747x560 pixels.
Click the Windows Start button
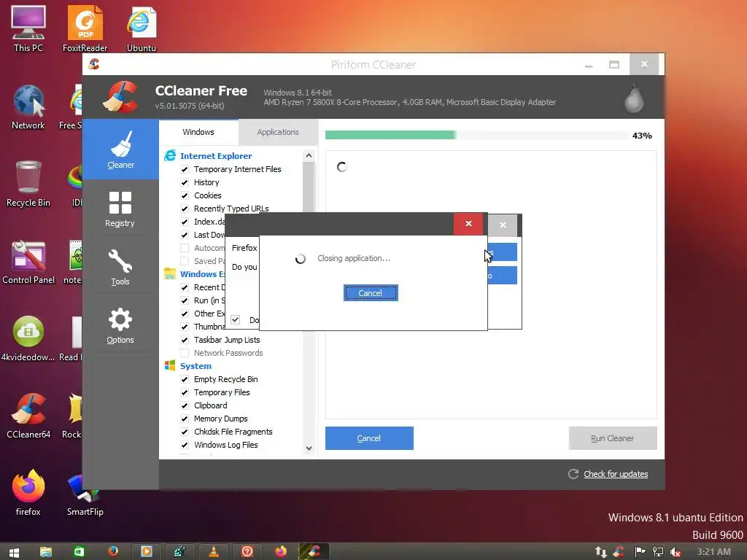tap(15, 553)
